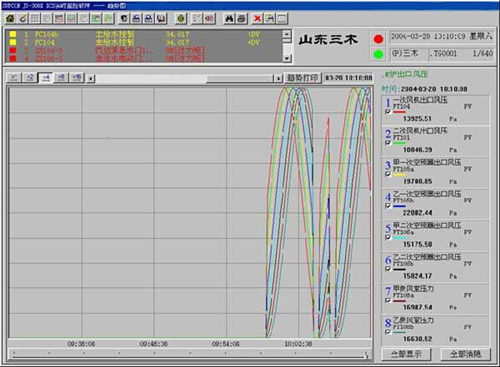500x367 pixels.
Task: Click the home icon in the toolbar
Action: coord(10,18)
